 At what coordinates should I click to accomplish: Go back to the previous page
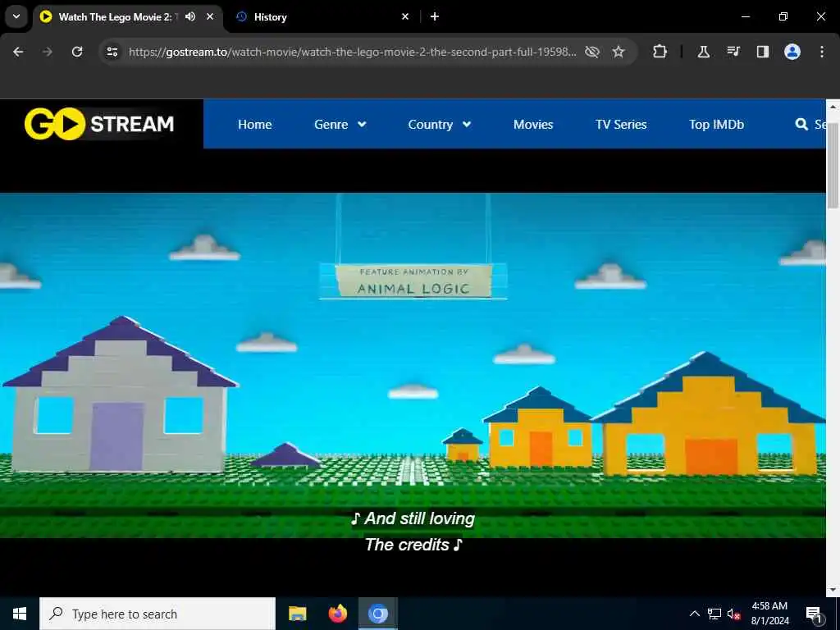(x=18, y=52)
